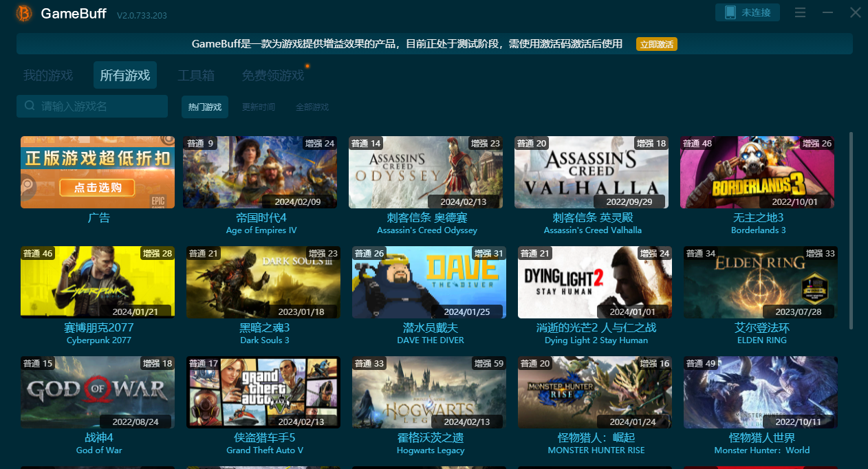Show 全部游戏 filter

[312, 107]
